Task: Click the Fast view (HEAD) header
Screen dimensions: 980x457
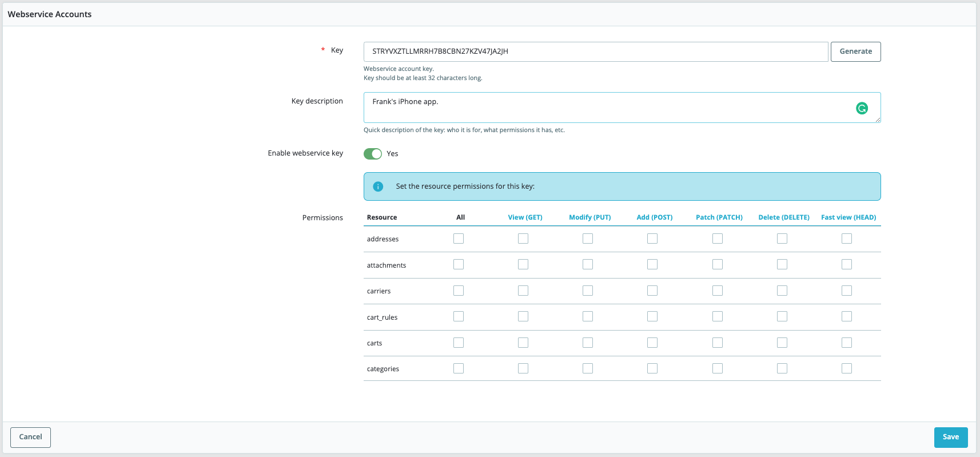Action: (x=848, y=217)
